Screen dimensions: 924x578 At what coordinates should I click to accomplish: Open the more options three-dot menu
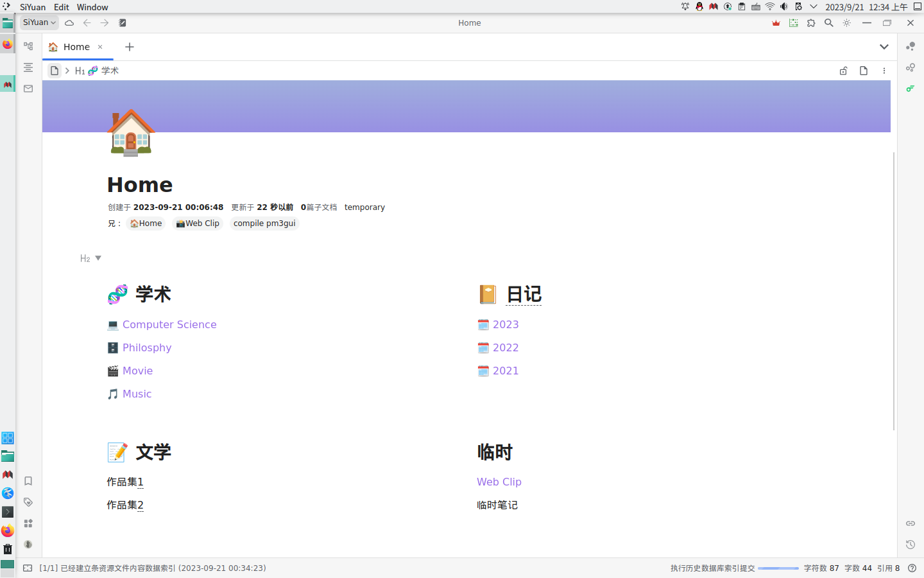tap(884, 71)
